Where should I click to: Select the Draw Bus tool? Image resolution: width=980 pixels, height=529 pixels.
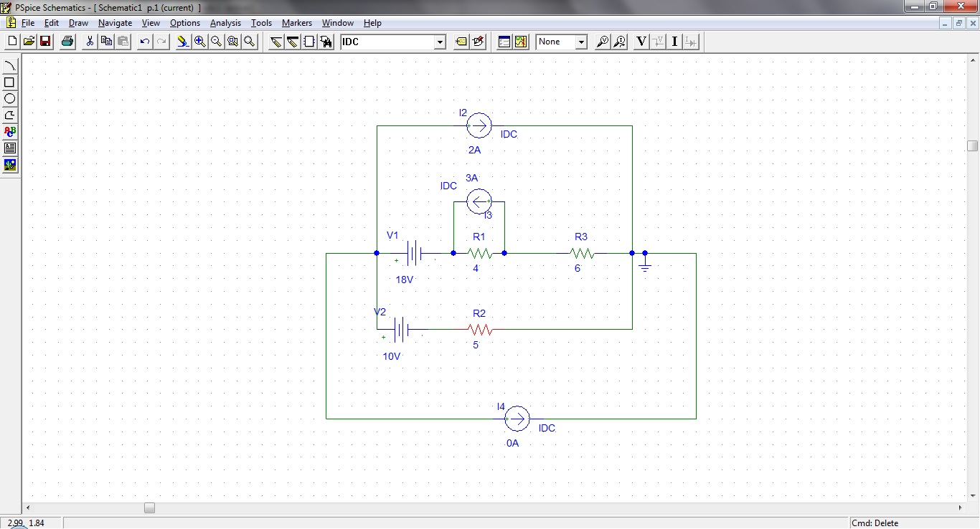pos(293,42)
